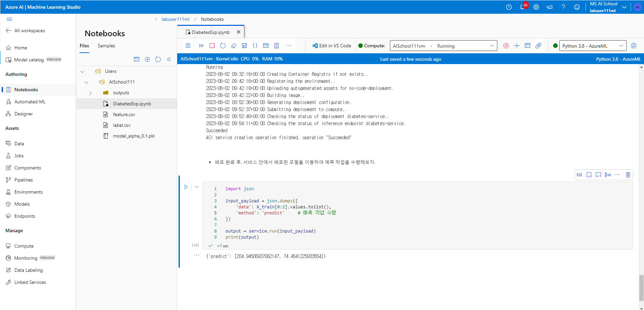Click Edit in VS Code
Screen dimensions: 644x310
332,46
